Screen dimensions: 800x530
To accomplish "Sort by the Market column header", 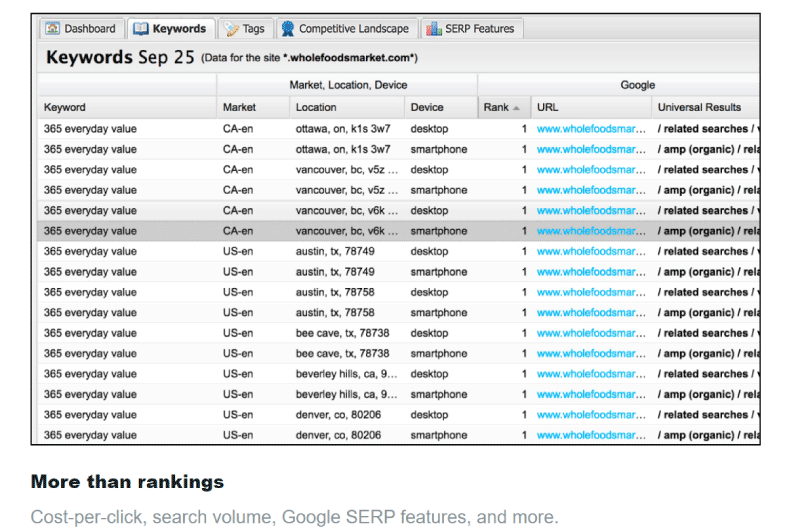I will pos(253,107).
